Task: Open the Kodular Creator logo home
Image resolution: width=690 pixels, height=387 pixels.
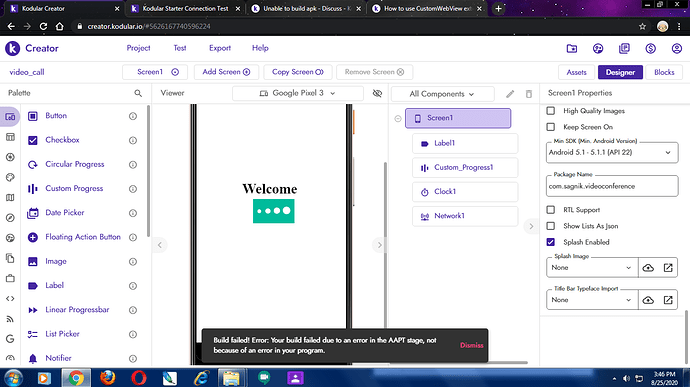Action: [x=32, y=48]
